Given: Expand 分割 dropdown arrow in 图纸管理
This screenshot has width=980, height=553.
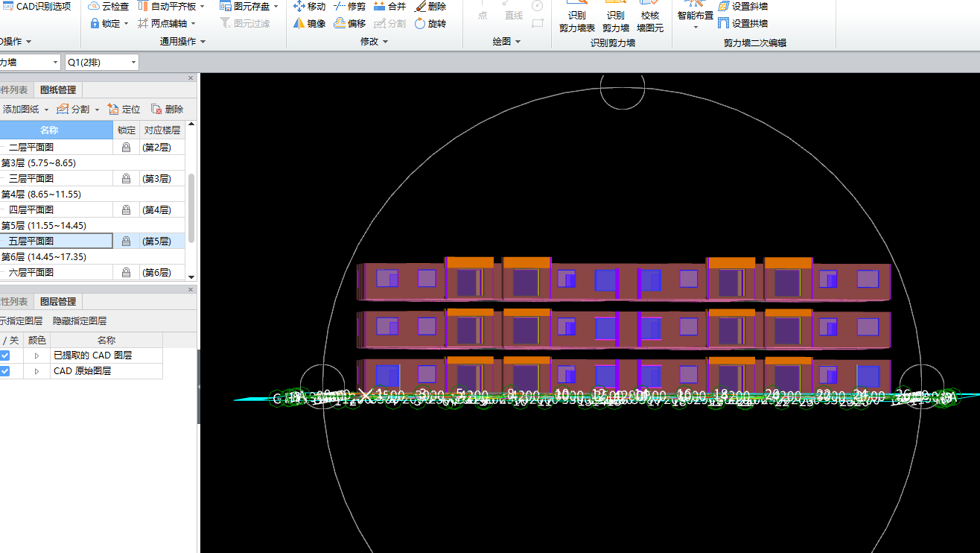Looking at the screenshot, I should click(97, 110).
